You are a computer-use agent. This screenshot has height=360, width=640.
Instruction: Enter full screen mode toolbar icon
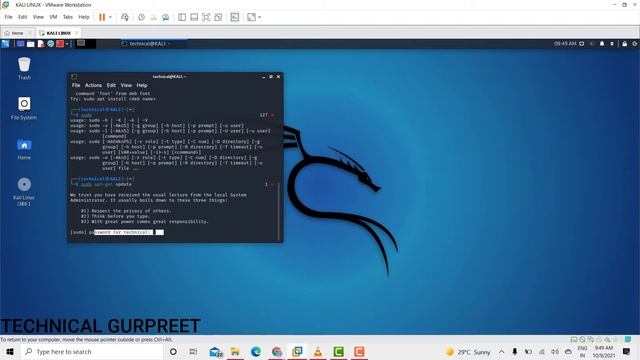[x=206, y=17]
